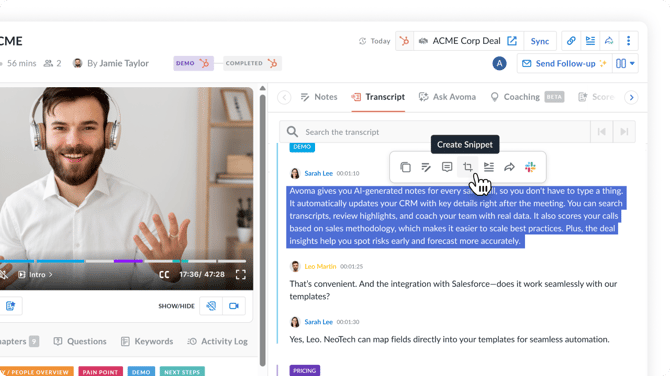The height and width of the screenshot is (376, 670).
Task: Switch to the Keywords tab
Action: [147, 341]
